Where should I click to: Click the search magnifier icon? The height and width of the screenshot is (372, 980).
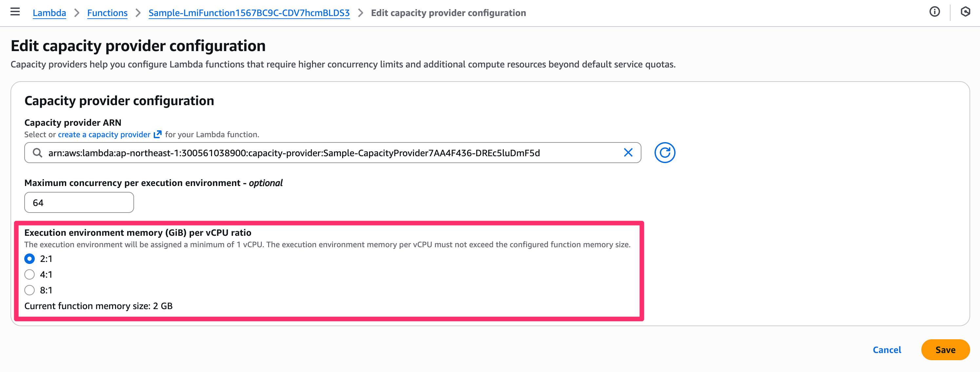[37, 153]
